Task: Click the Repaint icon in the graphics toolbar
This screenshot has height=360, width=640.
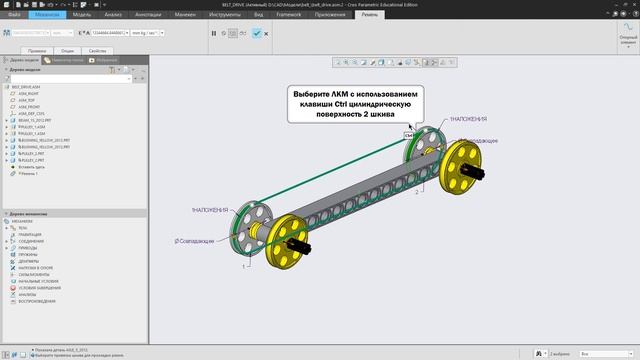Action: click(x=364, y=62)
